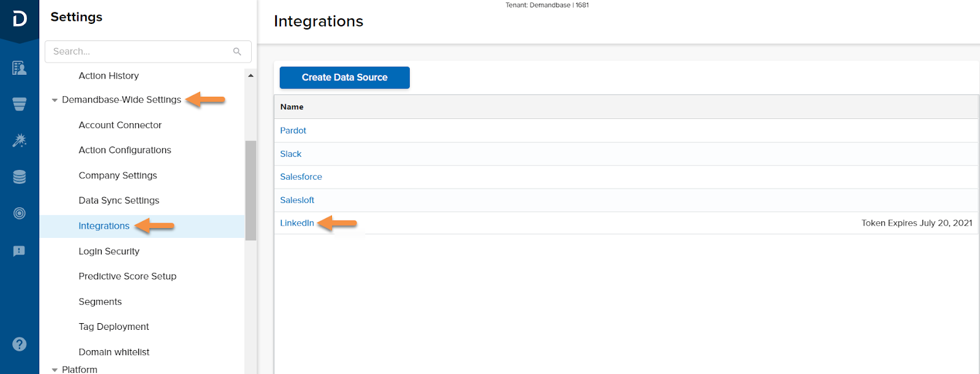Open the funnel sidebar icon
This screenshot has height=374, width=980.
tap(20, 104)
